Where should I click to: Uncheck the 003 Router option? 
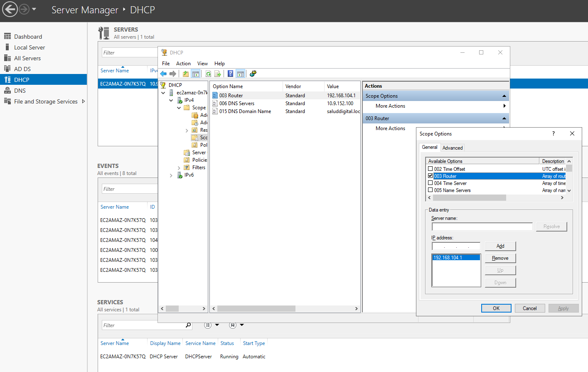[431, 176]
